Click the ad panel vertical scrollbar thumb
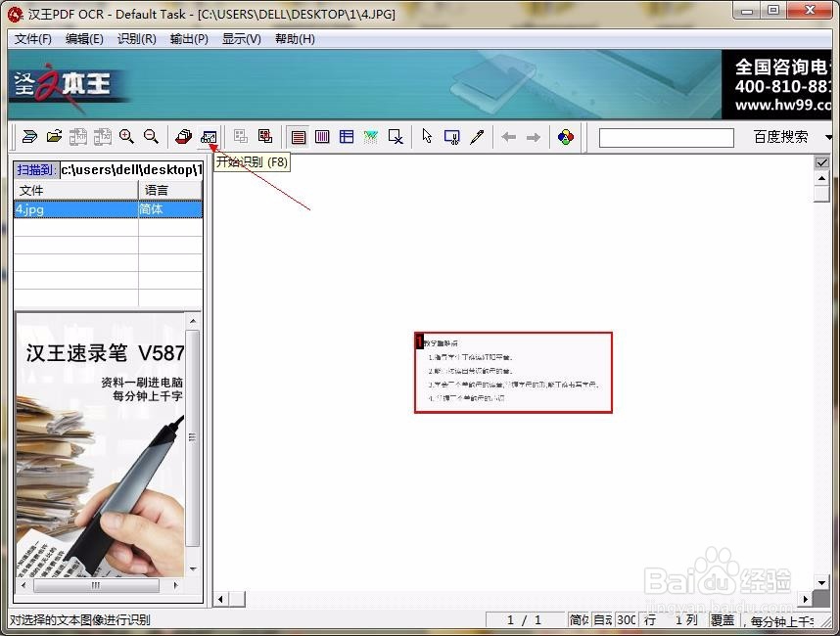Viewport: 840px width, 636px height. pos(193,437)
